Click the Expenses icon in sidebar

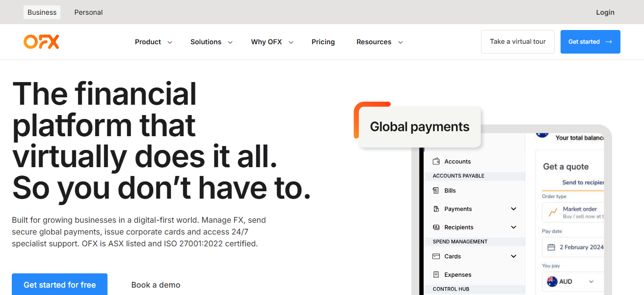436,275
